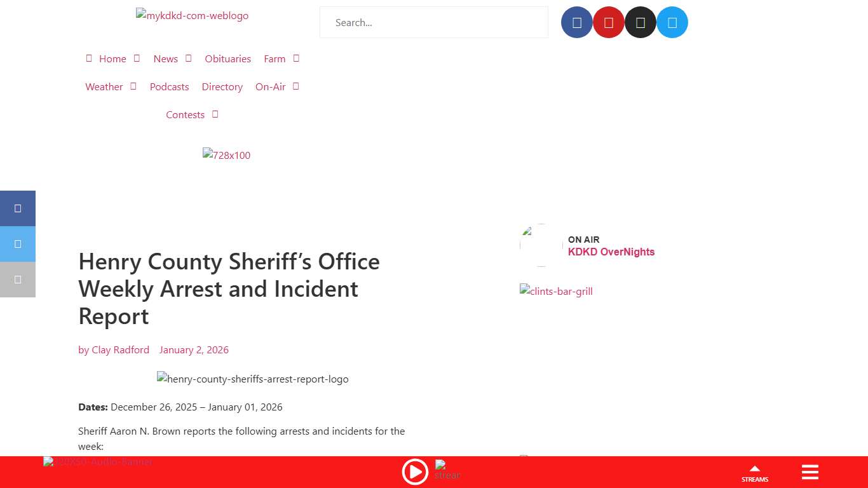The image size is (868, 488).
Task: Click the black TikTok social icon
Action: click(640, 22)
